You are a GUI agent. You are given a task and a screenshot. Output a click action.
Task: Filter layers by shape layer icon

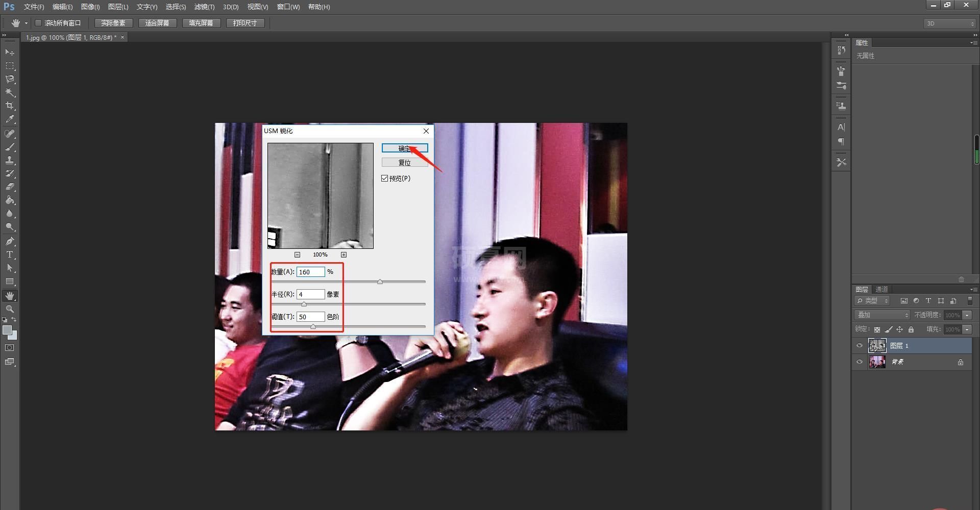click(941, 301)
